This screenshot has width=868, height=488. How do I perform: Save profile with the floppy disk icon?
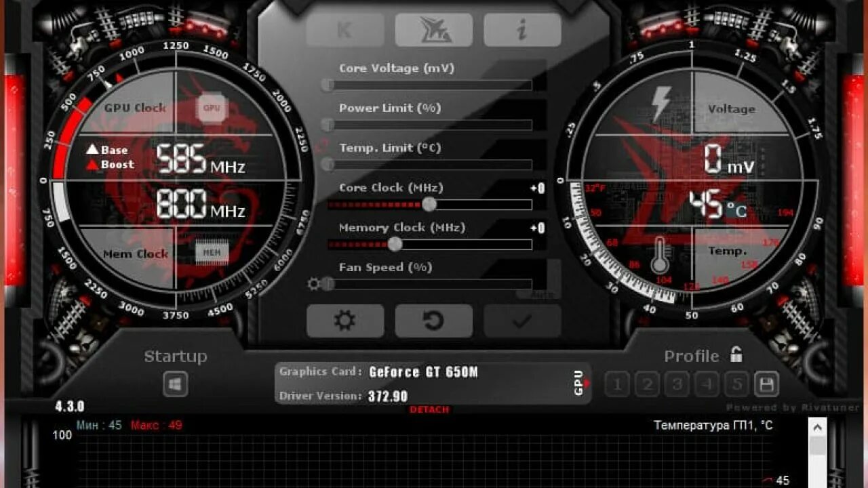766,385
